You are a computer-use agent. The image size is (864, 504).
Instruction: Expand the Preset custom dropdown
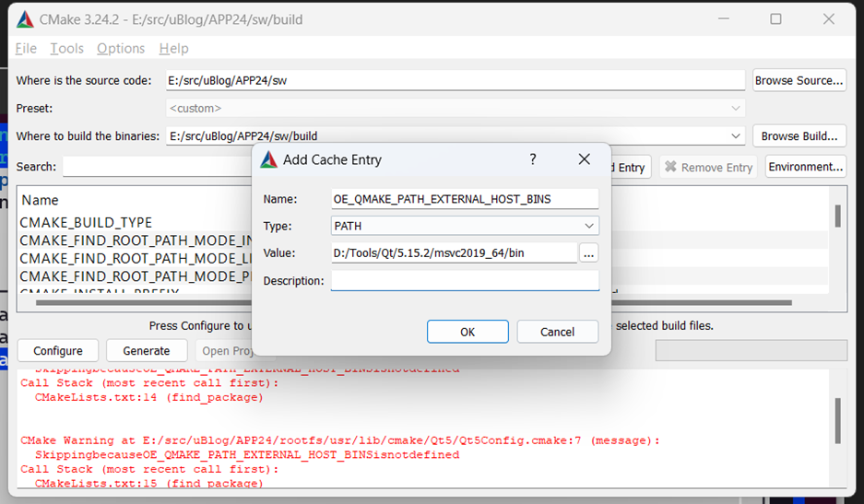click(456, 108)
